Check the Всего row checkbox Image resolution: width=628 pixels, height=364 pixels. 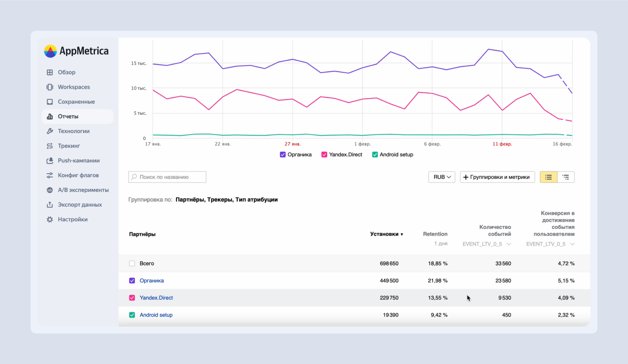(x=132, y=264)
